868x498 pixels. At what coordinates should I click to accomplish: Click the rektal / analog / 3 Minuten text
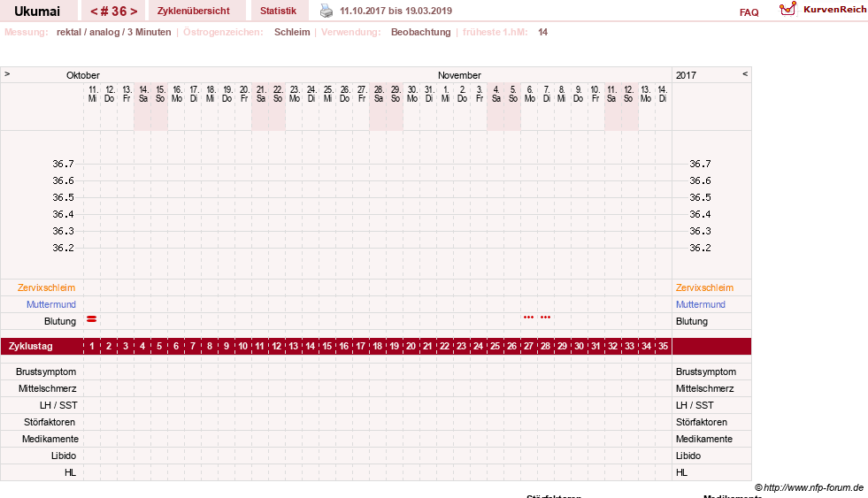pos(113,32)
